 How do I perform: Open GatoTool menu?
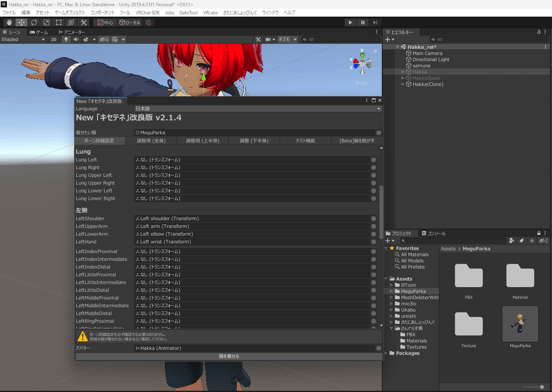click(189, 12)
